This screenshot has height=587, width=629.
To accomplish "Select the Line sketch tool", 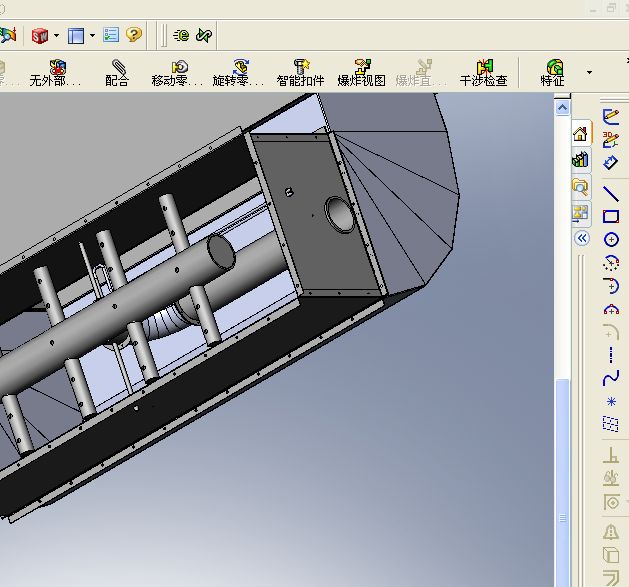I will point(611,194).
